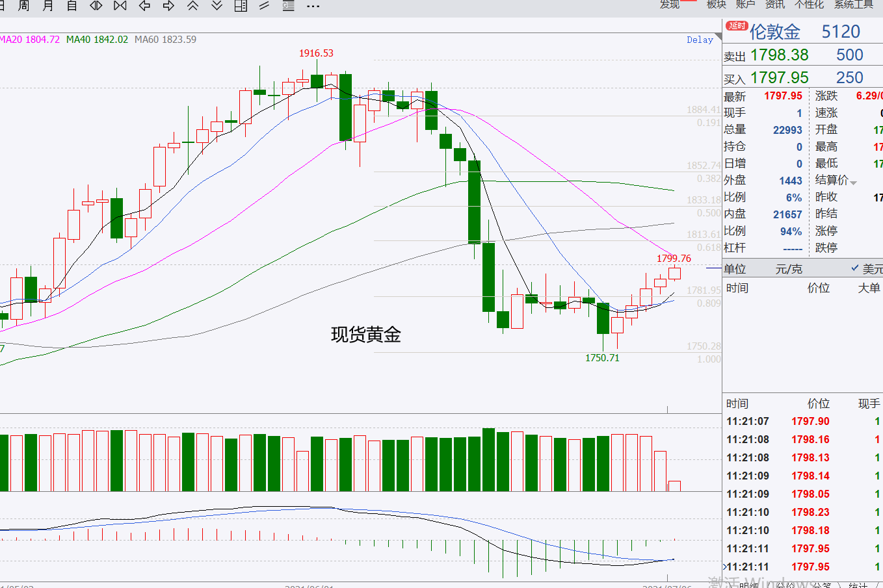Click the 伦敦金 instrument name
This screenshot has width=883, height=588.
[775, 32]
